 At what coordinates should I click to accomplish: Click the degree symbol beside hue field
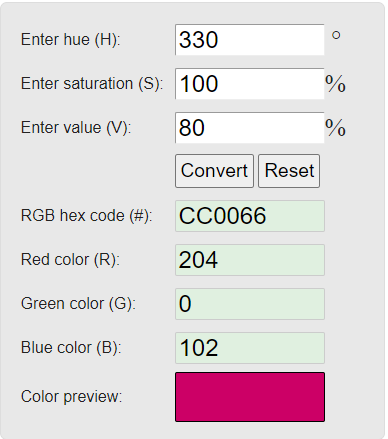(336, 35)
